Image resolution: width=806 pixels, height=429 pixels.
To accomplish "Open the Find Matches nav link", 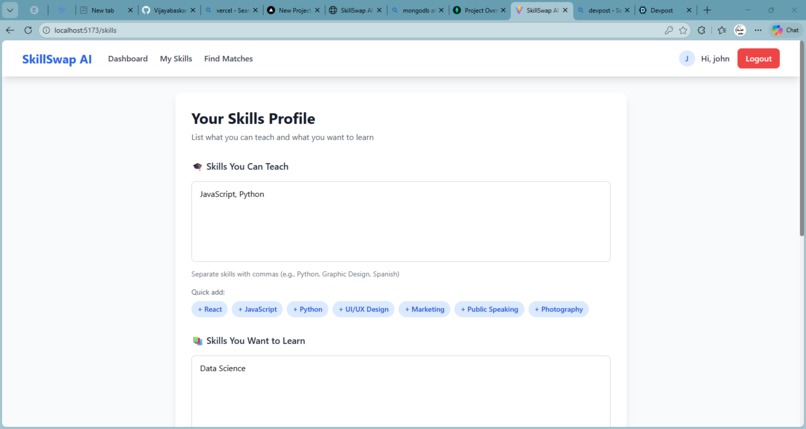I will 228,59.
